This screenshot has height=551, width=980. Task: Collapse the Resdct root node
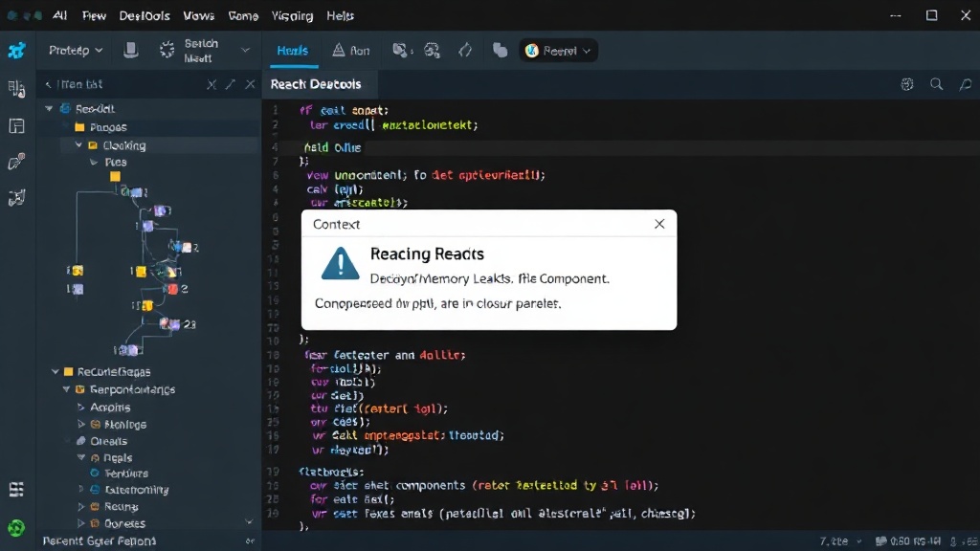49,109
